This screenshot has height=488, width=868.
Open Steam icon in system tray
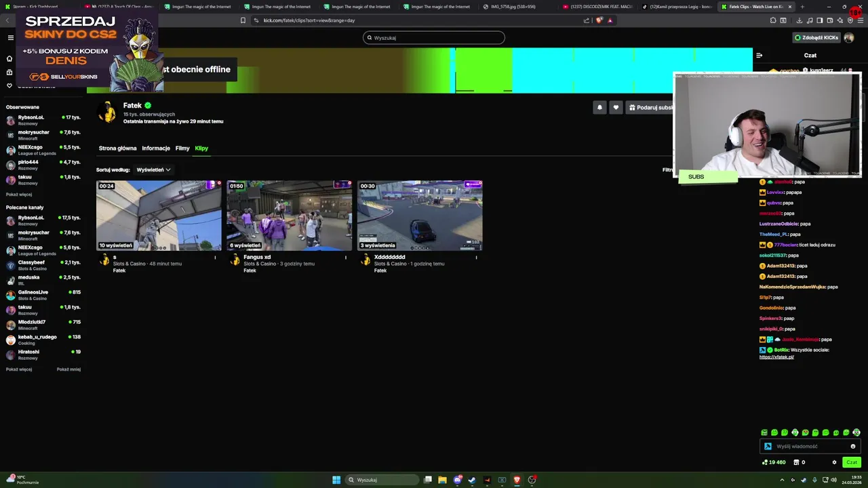pos(804,480)
